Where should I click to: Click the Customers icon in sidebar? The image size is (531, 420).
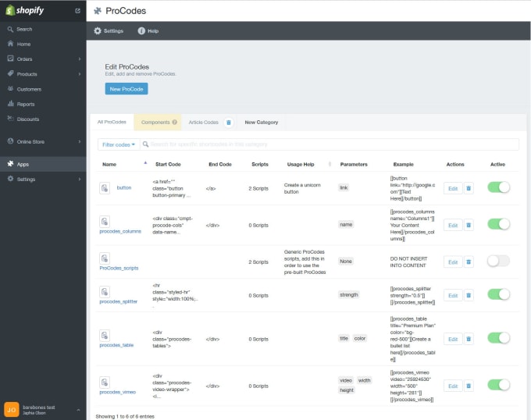[10, 89]
